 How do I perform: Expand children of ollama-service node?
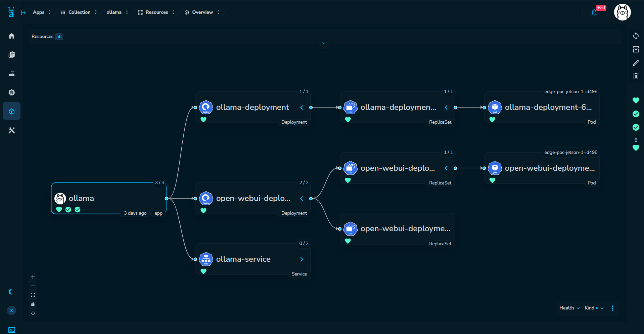pos(302,259)
